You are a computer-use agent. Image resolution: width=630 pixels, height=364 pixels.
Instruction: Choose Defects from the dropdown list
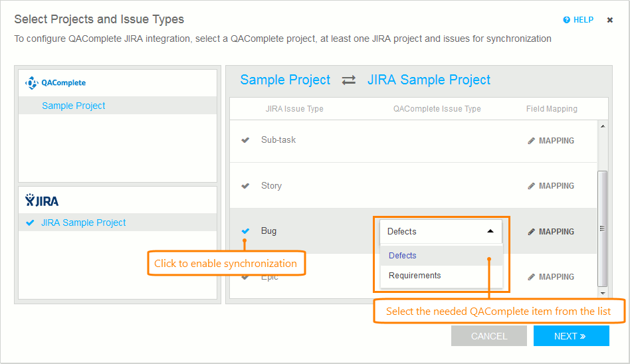pyautogui.click(x=403, y=256)
